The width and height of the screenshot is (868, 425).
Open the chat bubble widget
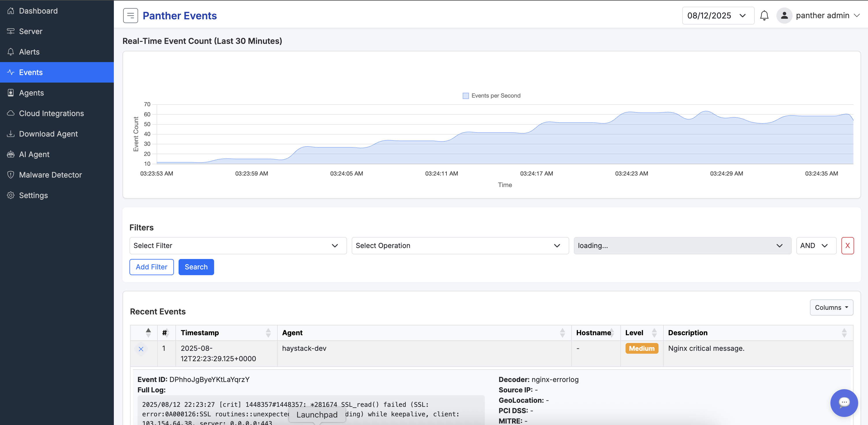click(843, 402)
